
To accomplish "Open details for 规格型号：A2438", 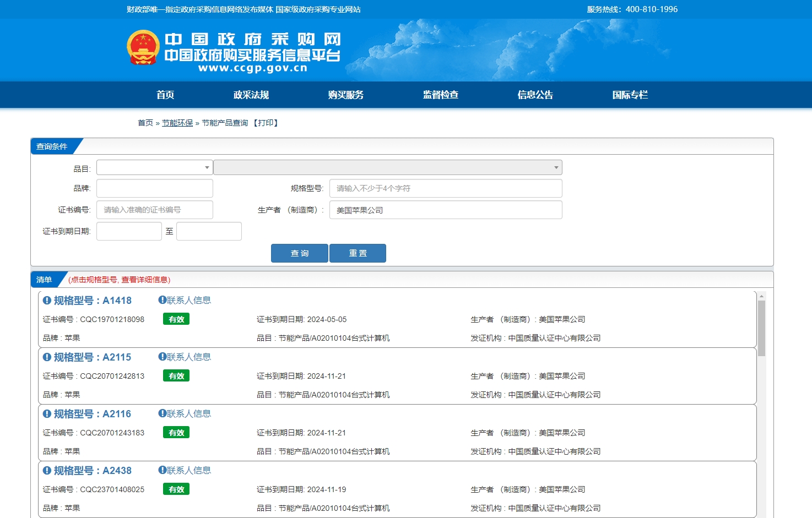I will 93,471.
